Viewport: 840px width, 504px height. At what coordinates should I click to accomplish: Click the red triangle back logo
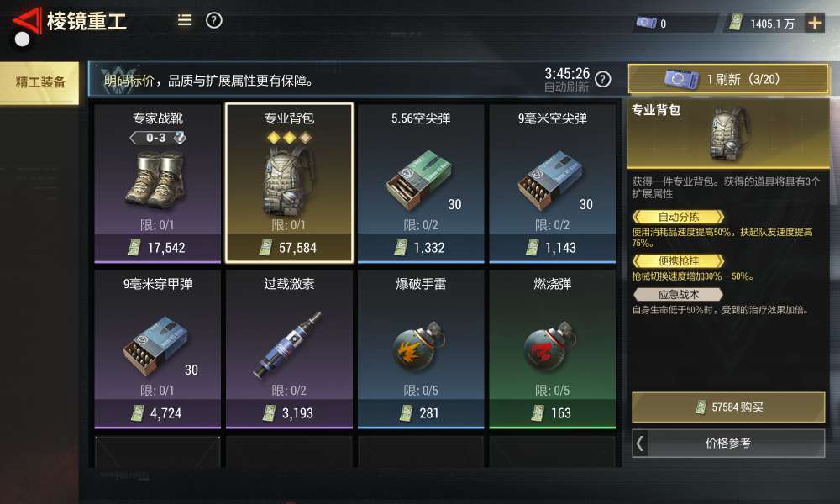25,24
